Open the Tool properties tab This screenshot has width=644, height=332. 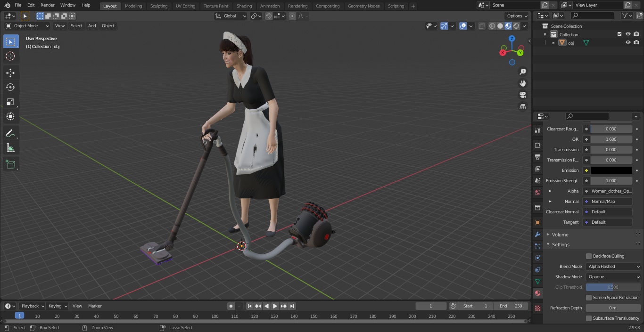pos(537,130)
